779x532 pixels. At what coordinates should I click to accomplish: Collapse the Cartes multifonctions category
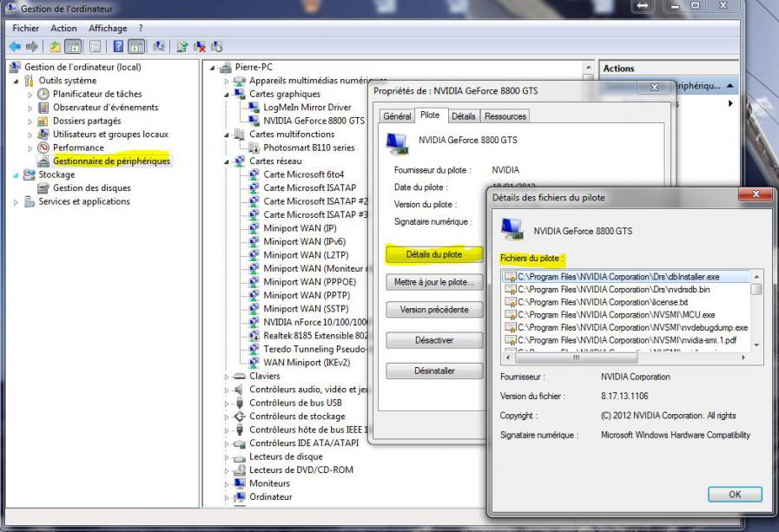pos(227,135)
